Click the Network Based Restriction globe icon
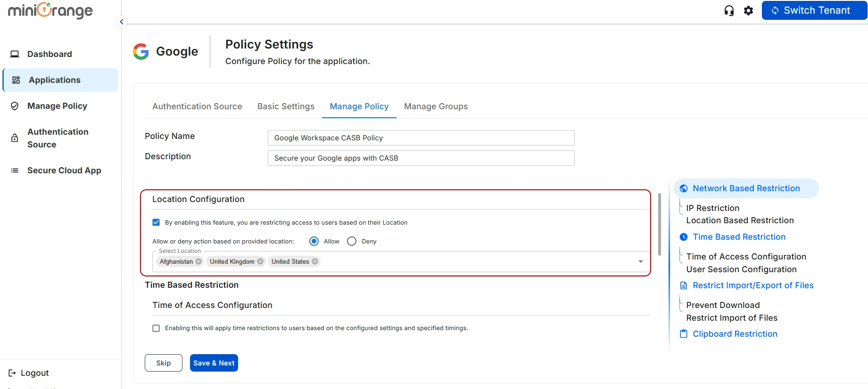 (684, 188)
